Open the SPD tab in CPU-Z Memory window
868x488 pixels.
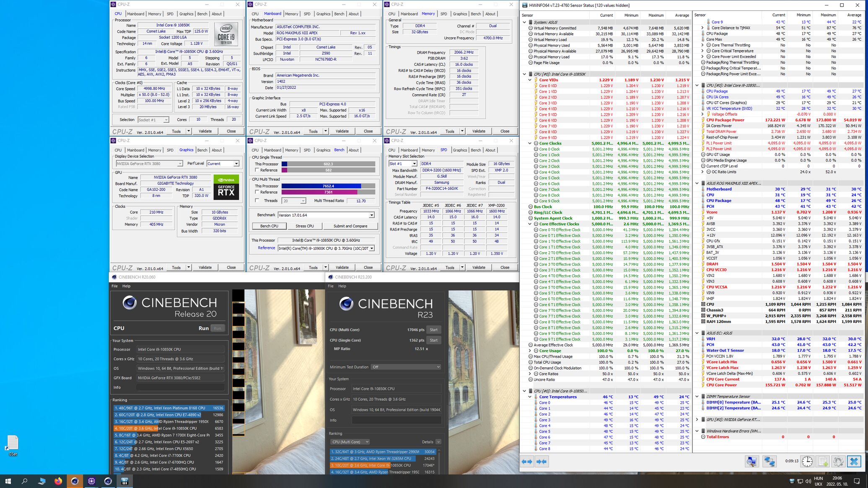[443, 14]
